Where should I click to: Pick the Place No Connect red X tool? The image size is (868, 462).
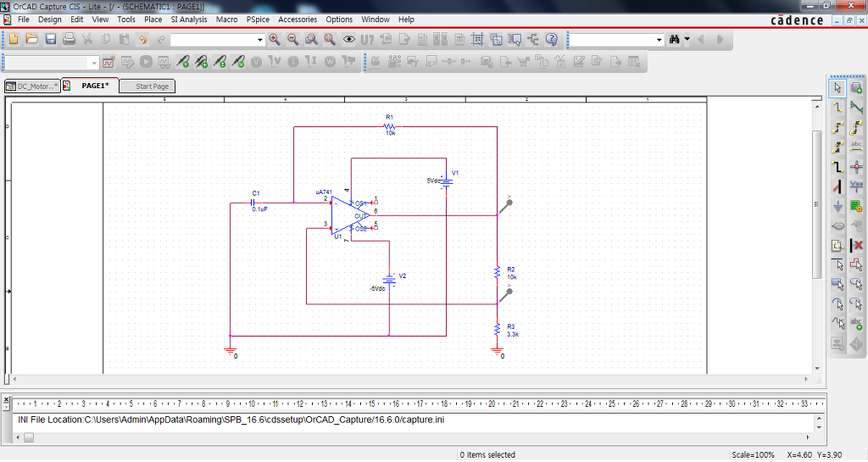[x=856, y=245]
